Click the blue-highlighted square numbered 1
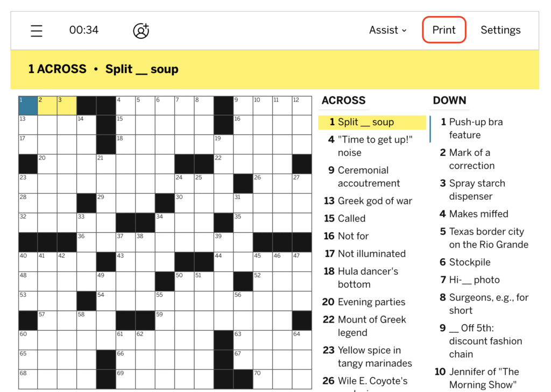551x392 pixels. pos(28,106)
